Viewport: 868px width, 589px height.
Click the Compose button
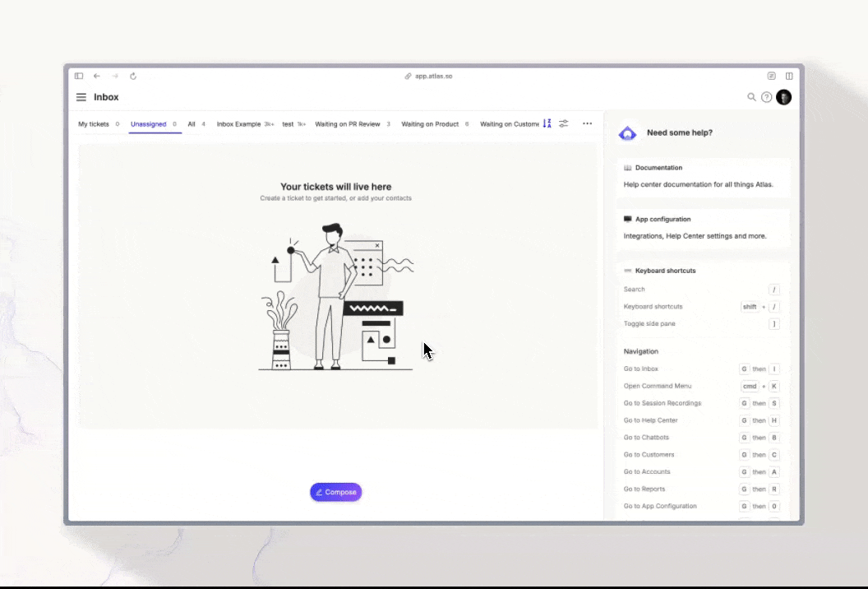[335, 492]
